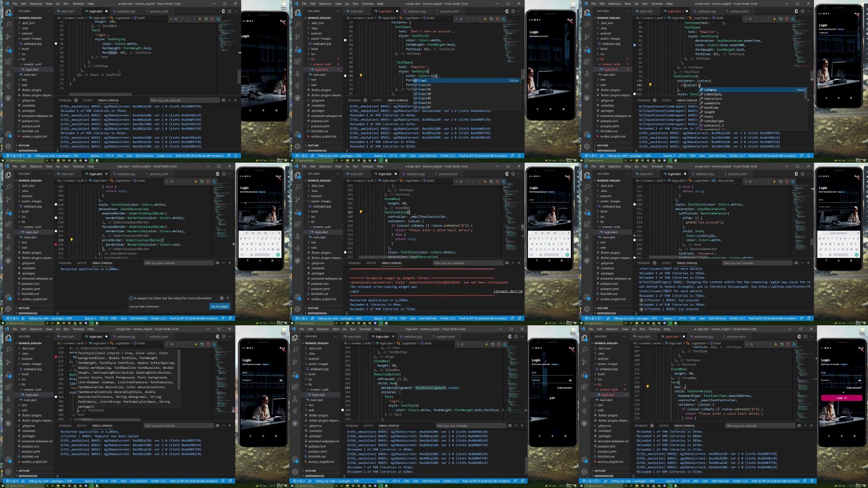This screenshot has width=868, height=488.
Task: Collapse lib folder in the 'request has failed' window
Action: pos(23,222)
